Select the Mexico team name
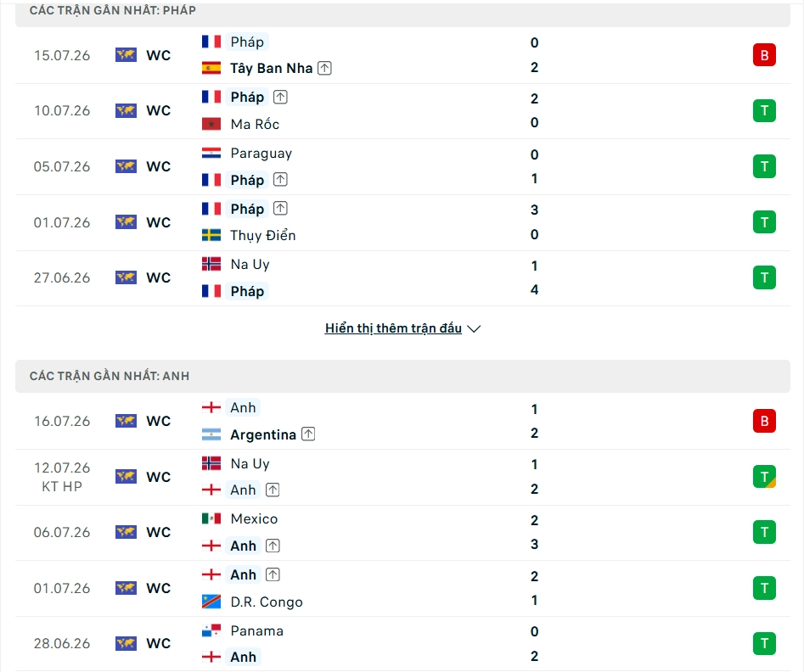804x672 pixels. tap(254, 518)
